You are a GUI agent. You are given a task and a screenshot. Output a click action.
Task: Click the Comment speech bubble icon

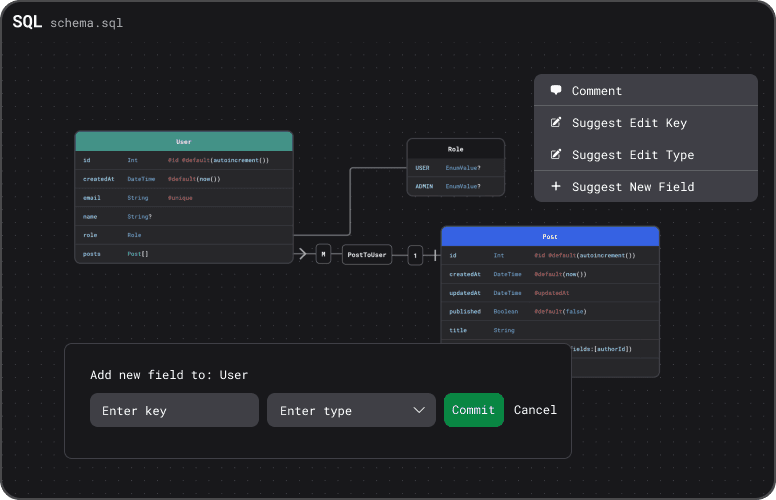click(x=556, y=90)
